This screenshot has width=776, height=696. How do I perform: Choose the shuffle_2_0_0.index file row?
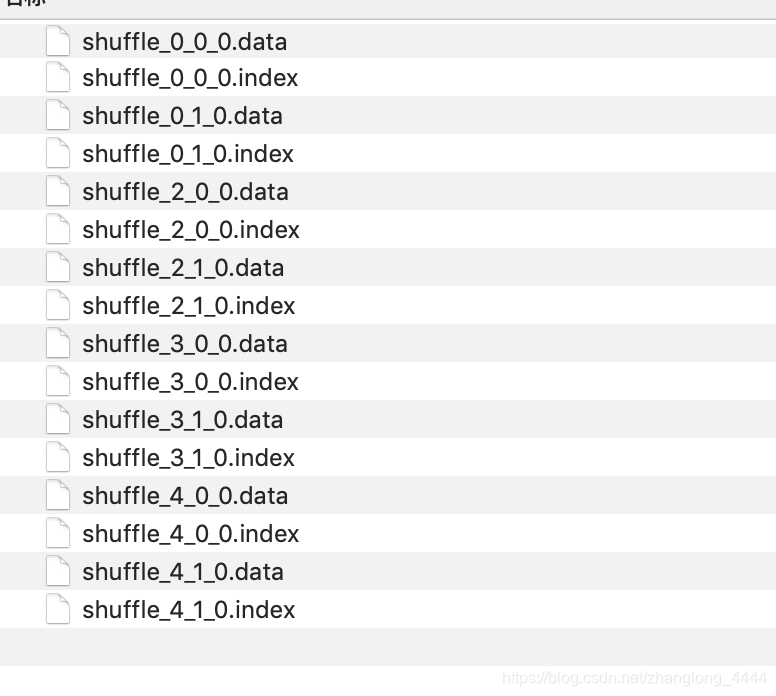pyautogui.click(x=388, y=229)
